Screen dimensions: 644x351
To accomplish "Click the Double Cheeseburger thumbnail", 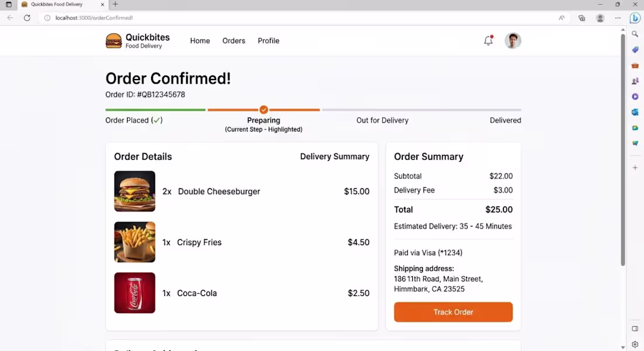I will (x=135, y=191).
